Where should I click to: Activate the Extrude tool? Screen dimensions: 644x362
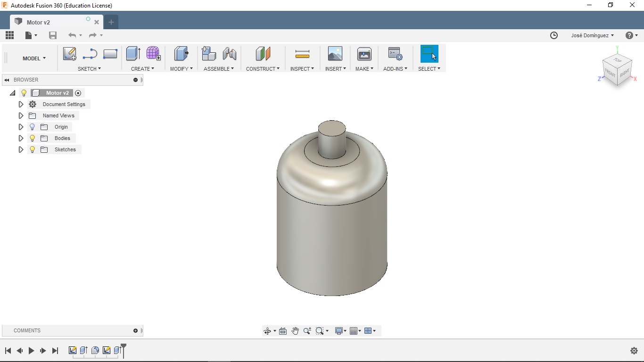click(x=133, y=54)
